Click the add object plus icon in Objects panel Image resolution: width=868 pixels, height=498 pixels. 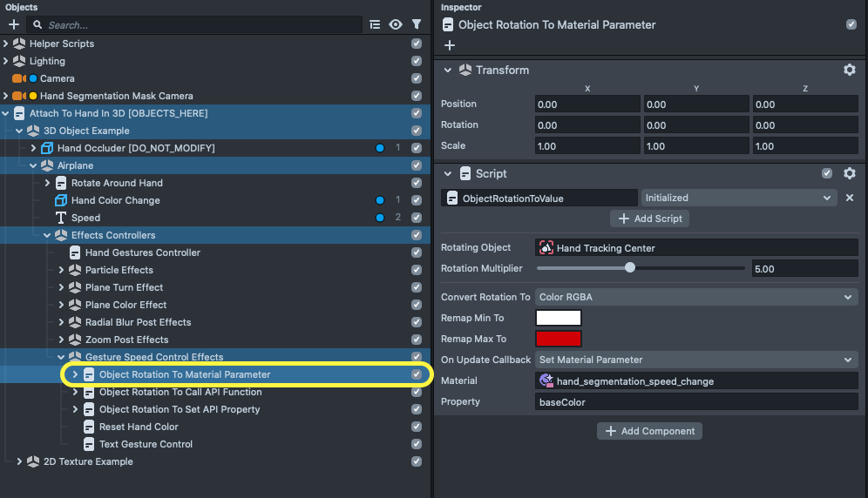[13, 25]
